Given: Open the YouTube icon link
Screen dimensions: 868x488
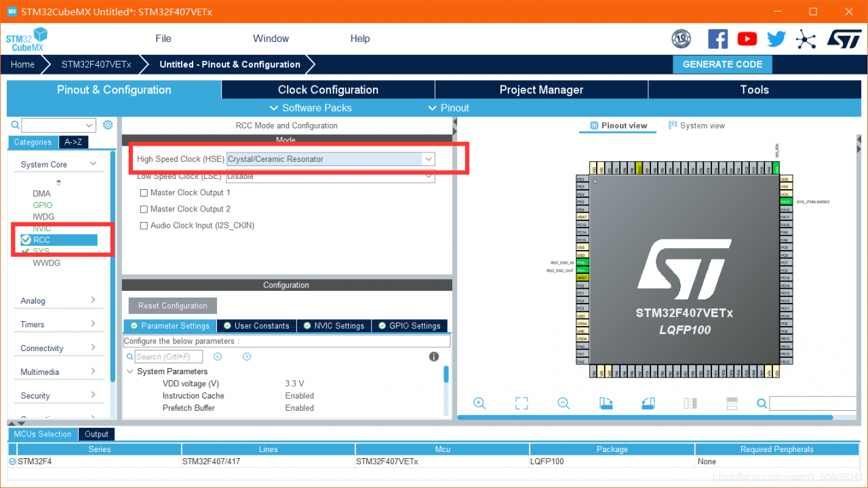Looking at the screenshot, I should point(747,39).
